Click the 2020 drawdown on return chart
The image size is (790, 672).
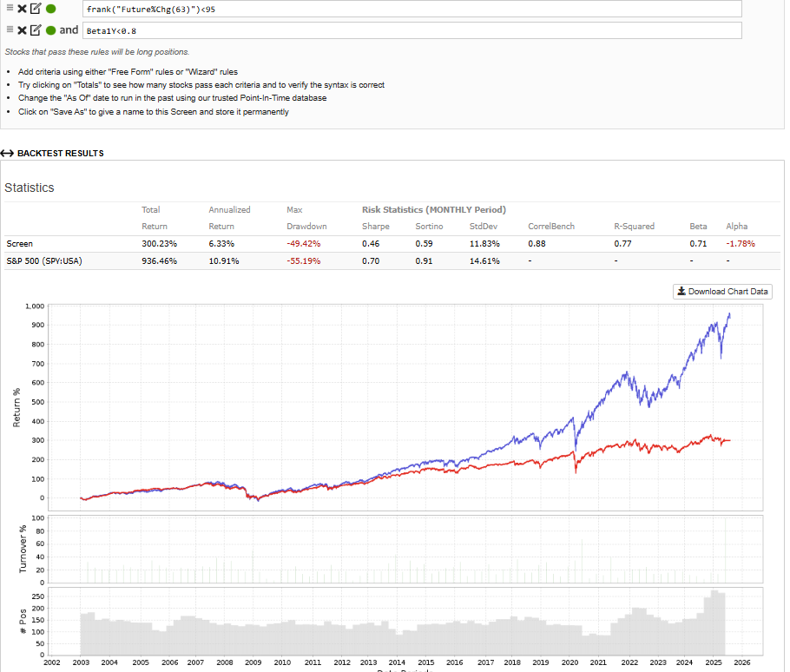pos(575,469)
